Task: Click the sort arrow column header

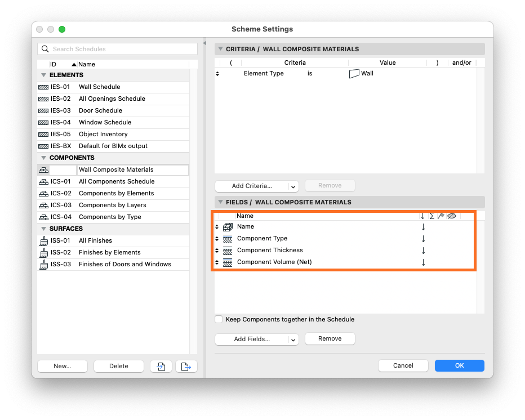Action: 423,216
